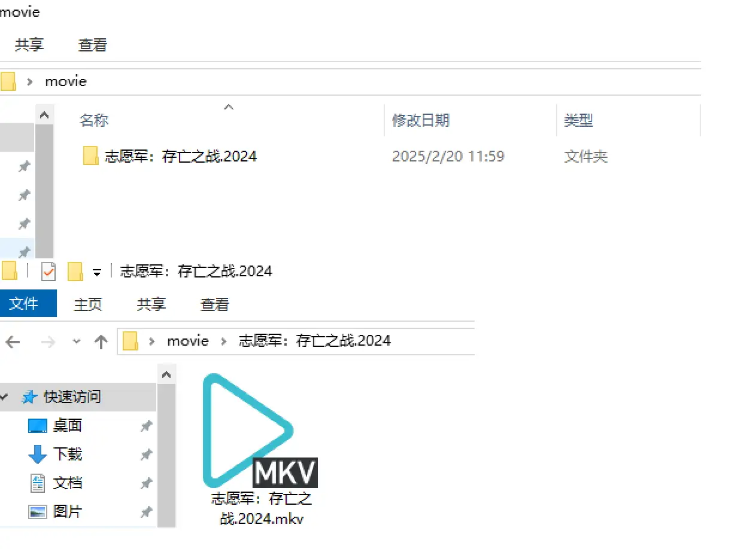This screenshot has height=549, width=756.
Task: Switch to the 查看 ribbon tab
Action: pos(214,304)
